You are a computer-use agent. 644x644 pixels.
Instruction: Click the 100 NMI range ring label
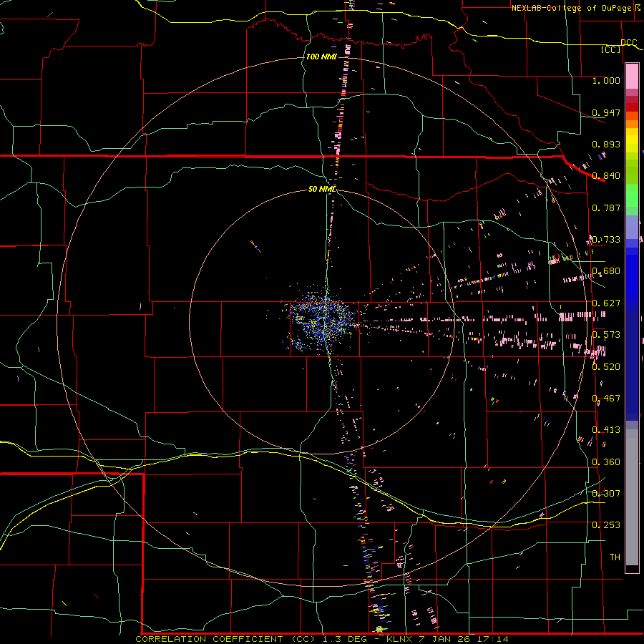coord(321,57)
